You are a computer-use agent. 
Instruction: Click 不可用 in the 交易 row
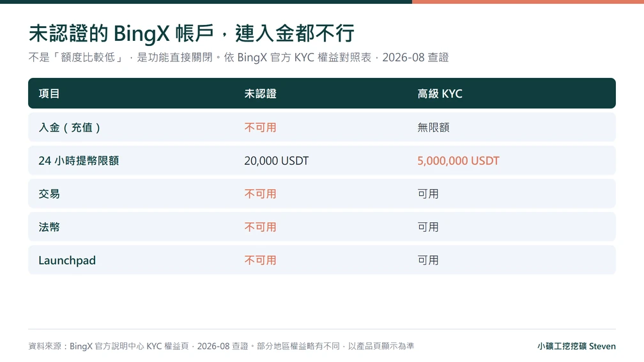coord(261,193)
